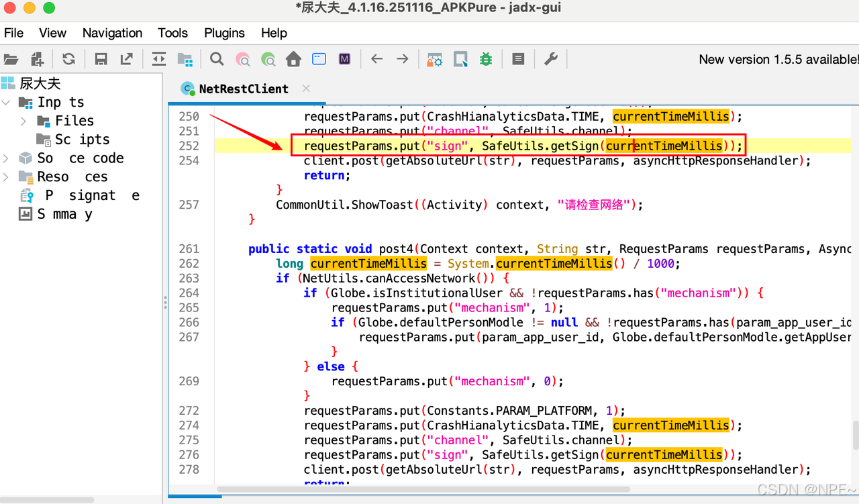Screen dimensions: 859x504
Task: Go to main activity via home icon
Action: (x=293, y=60)
